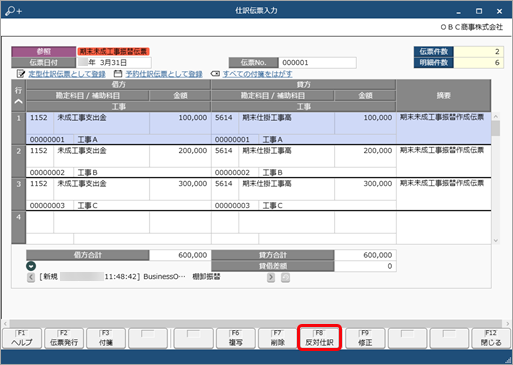The height and width of the screenshot is (365, 513).
Task: Click the grid vertical scrollbar thumb
Action: click(x=496, y=129)
